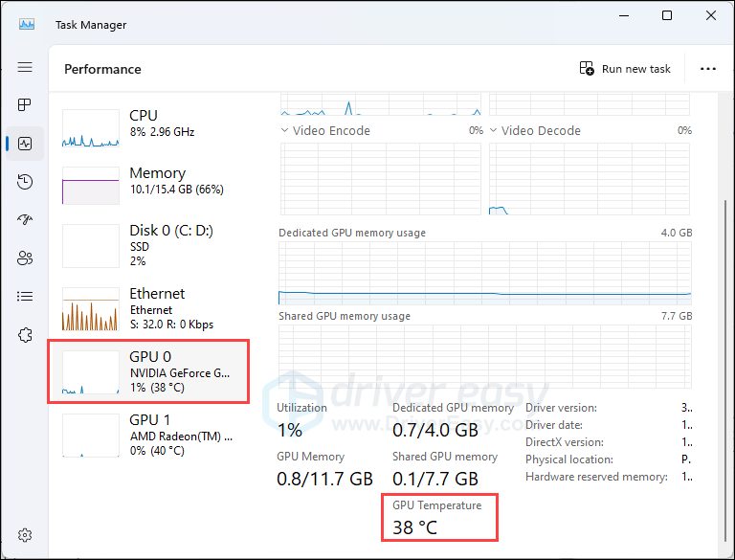Go to Processes page icon
735x560 pixels.
[25, 104]
